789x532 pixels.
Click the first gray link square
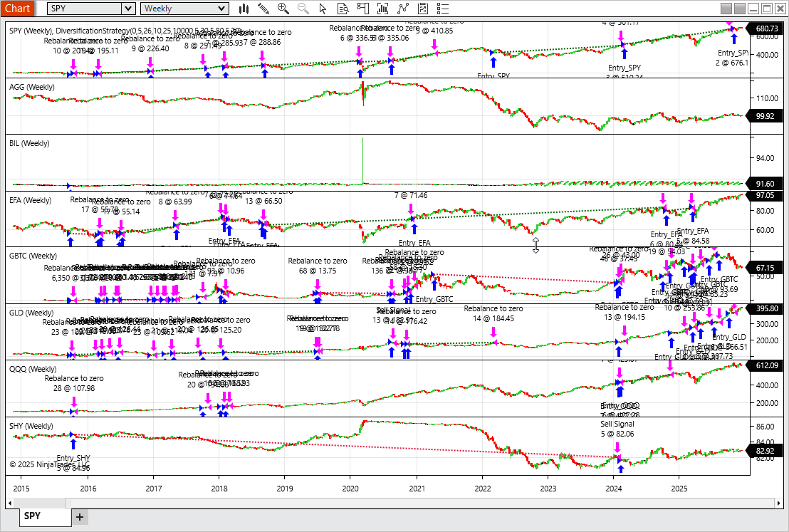[x=726, y=9]
